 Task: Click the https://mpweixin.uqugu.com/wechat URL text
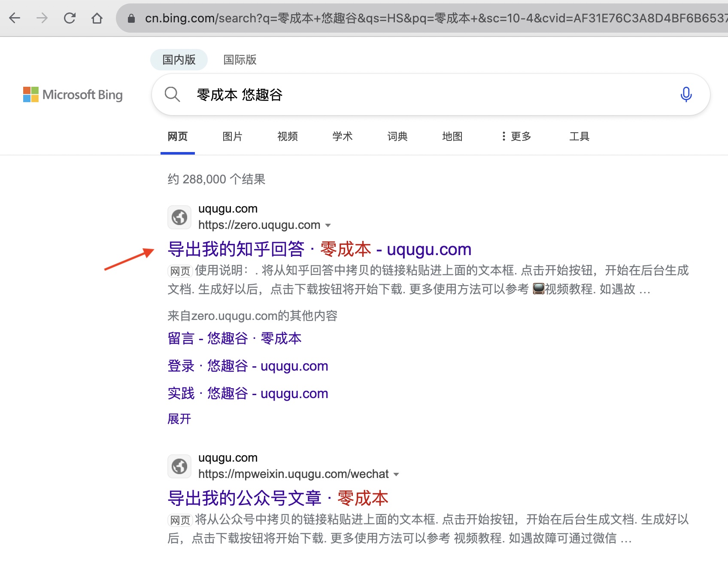293,474
